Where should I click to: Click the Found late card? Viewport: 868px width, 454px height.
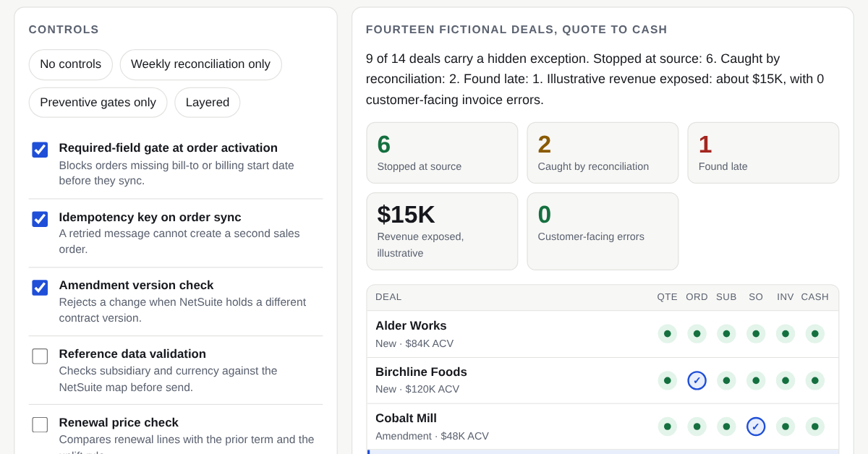763,153
